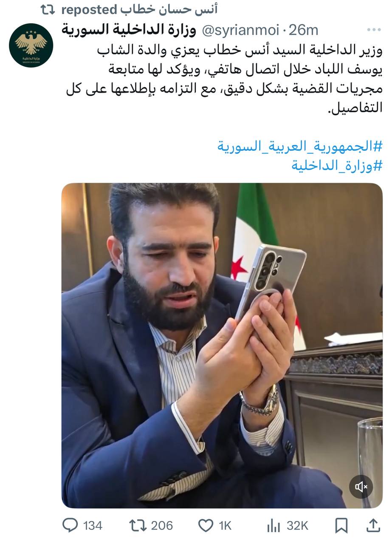Click the account name وزارة الداخلية السورية
Viewport: 392px width, 544px height.
click(x=129, y=29)
